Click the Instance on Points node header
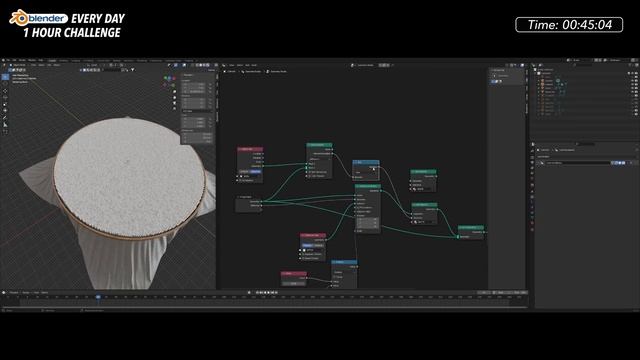Screen dimensions: 640x360 tap(368, 186)
